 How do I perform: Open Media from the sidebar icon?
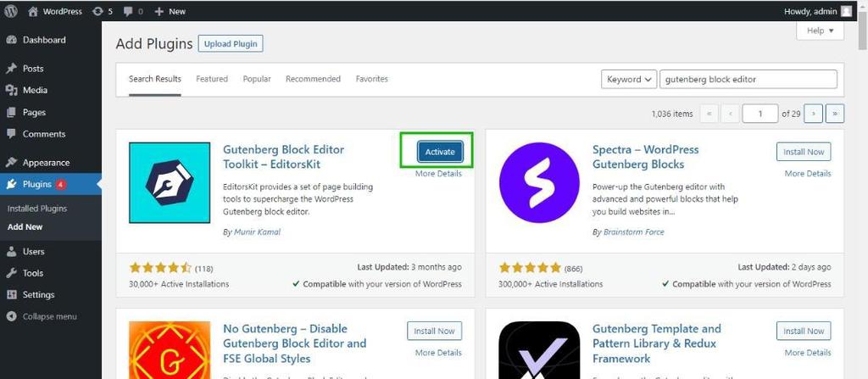(12, 90)
